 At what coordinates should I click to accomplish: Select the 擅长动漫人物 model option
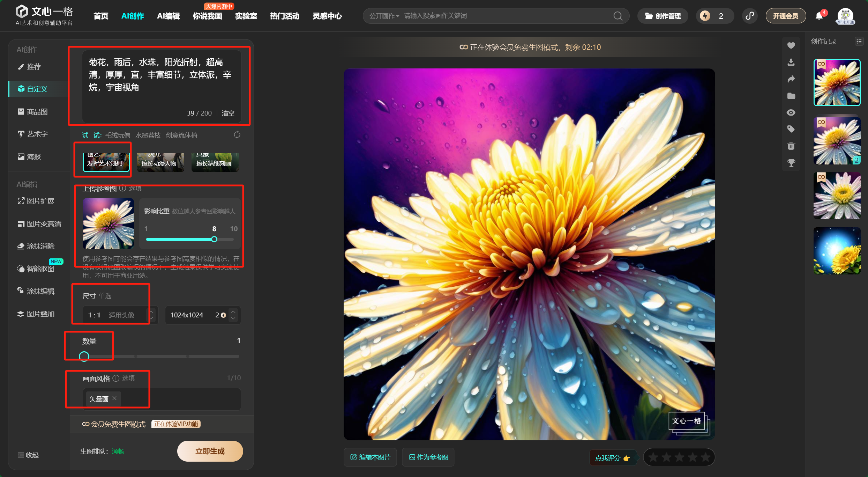(x=160, y=162)
